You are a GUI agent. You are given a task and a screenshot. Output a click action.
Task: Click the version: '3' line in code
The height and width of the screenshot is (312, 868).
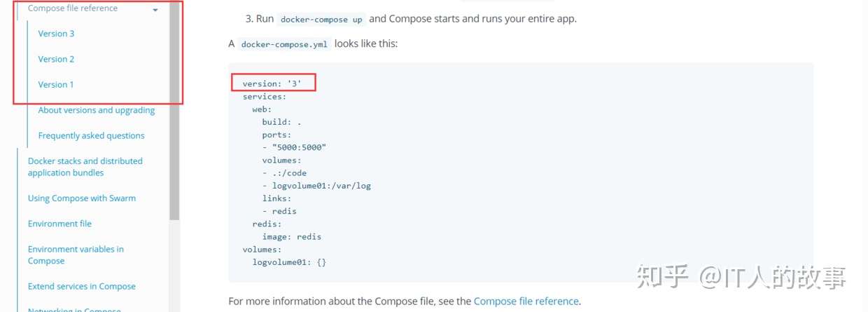272,83
